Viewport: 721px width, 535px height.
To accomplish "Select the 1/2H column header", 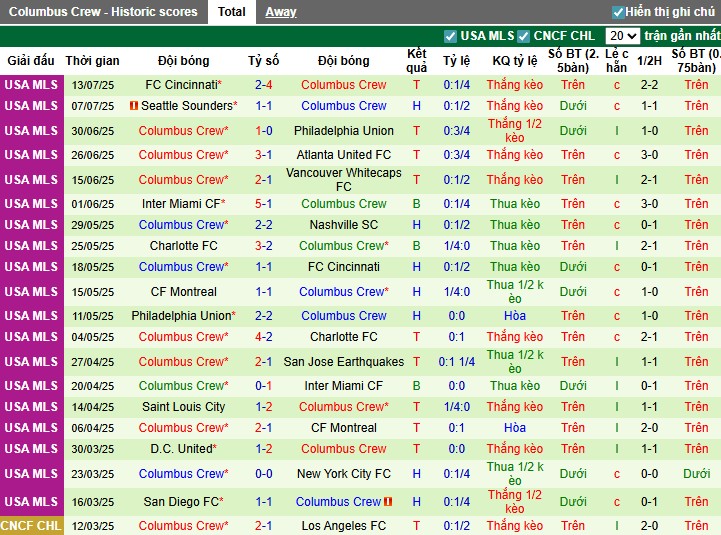I will [649, 61].
